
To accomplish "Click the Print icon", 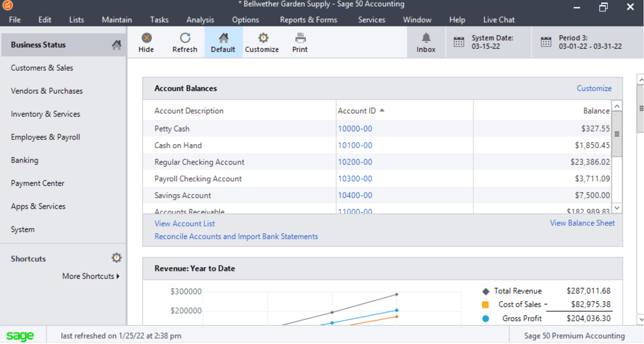I will click(x=300, y=38).
